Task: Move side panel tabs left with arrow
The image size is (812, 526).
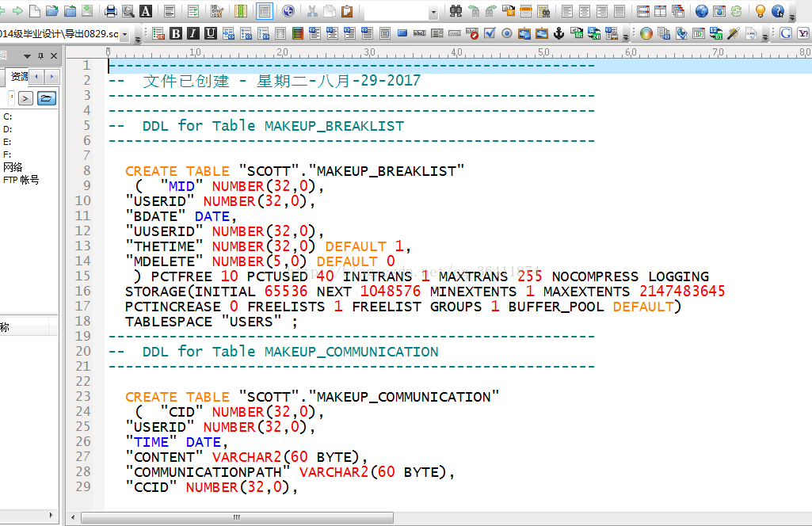Action: click(x=36, y=77)
